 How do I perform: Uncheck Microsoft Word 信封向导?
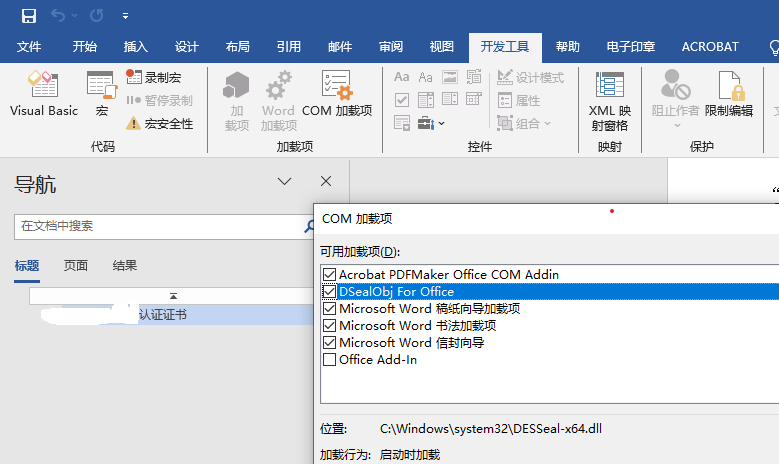click(329, 342)
